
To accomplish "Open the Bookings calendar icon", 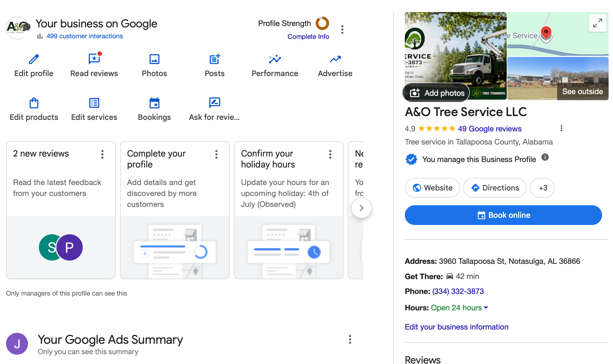I will click(x=154, y=103).
